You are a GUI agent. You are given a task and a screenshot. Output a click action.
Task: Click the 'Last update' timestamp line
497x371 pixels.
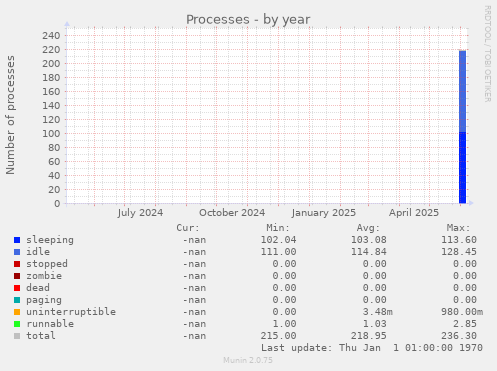[x=372, y=348]
